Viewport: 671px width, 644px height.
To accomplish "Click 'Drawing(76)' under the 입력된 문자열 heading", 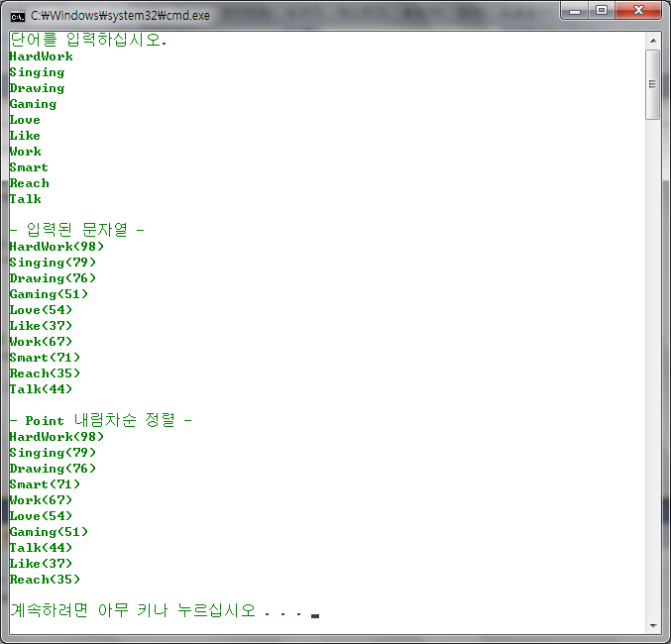I will point(54,278).
